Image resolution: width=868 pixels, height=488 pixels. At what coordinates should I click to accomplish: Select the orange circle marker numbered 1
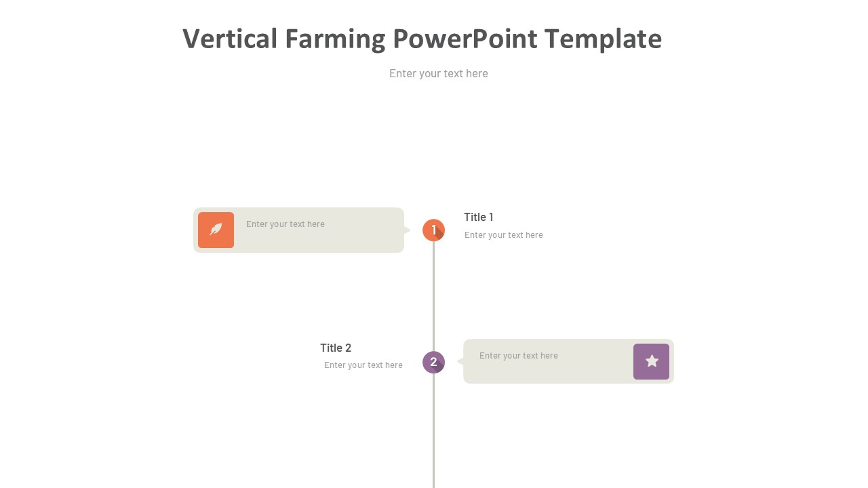tap(433, 230)
